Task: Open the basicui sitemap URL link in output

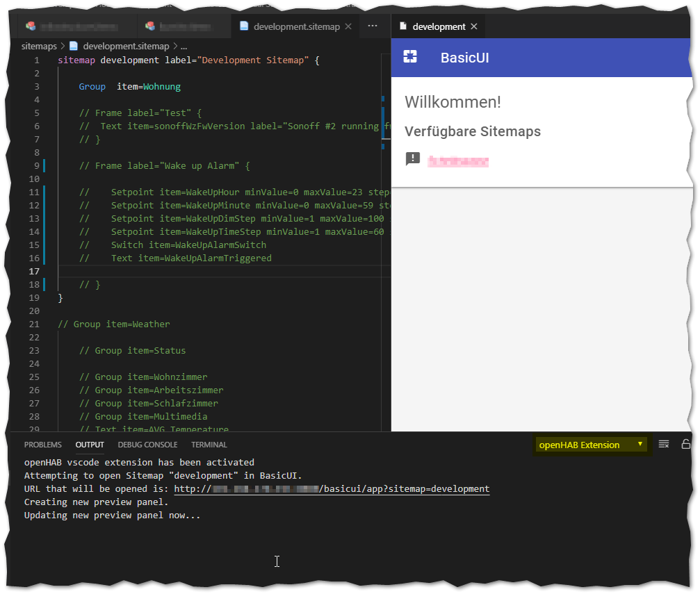Action: click(x=332, y=488)
